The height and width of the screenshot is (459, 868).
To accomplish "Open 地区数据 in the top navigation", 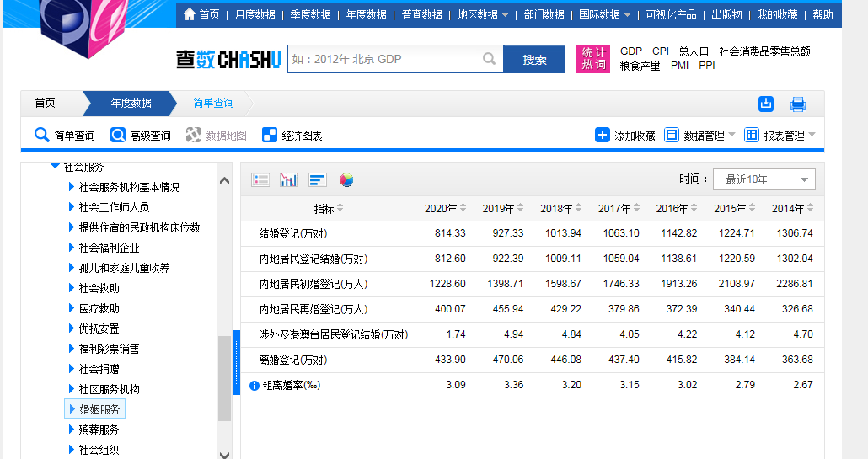I will 483,14.
